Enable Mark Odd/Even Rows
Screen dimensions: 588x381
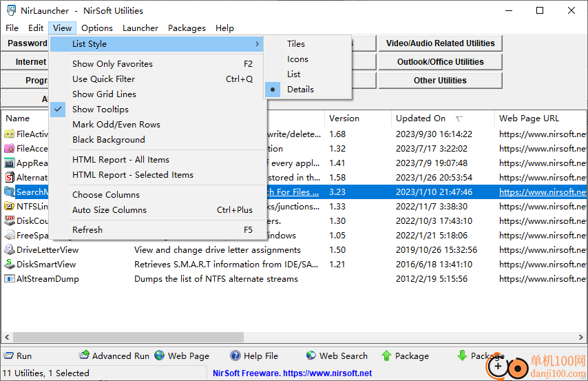[x=157, y=124]
